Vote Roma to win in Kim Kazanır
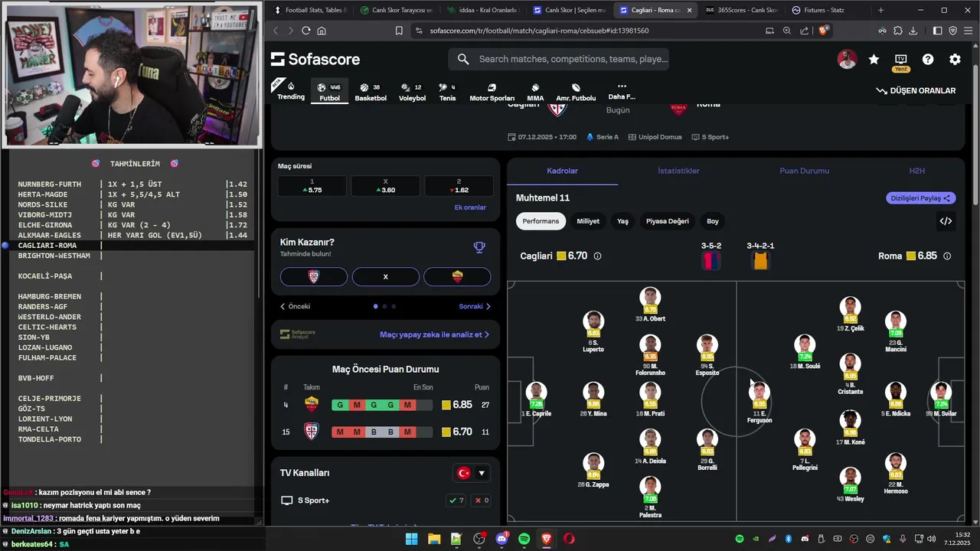The width and height of the screenshot is (980, 551). point(457,276)
